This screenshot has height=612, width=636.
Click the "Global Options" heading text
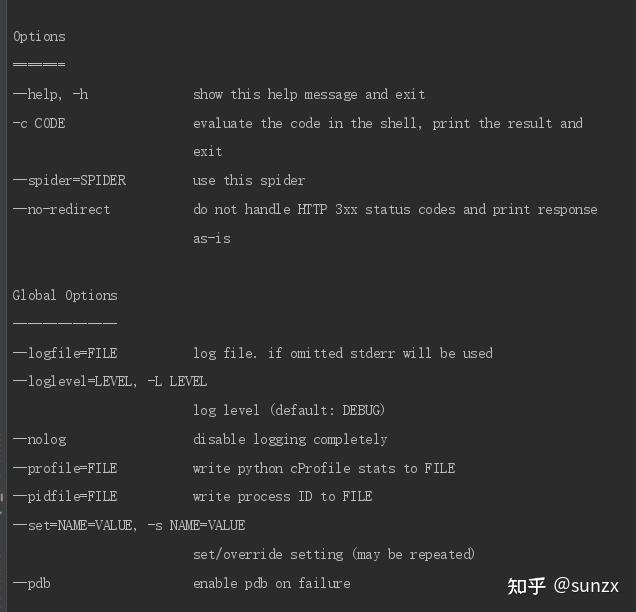coord(65,295)
